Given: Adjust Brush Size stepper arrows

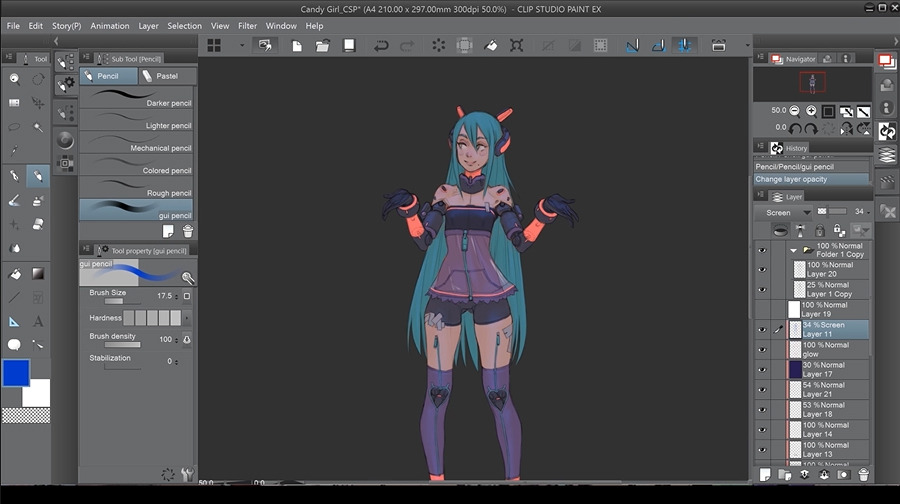Looking at the screenshot, I should [x=176, y=296].
